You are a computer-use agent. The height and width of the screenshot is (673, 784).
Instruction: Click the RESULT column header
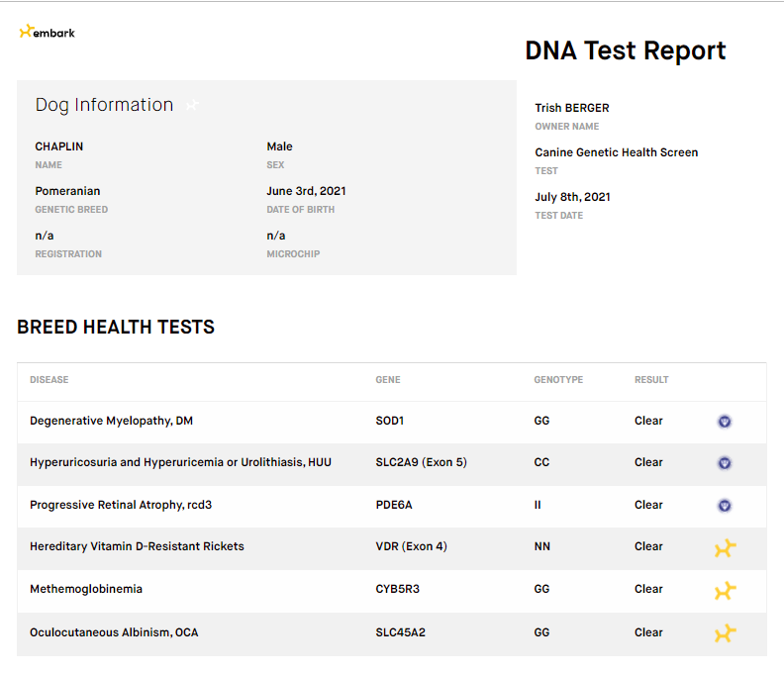tap(651, 379)
